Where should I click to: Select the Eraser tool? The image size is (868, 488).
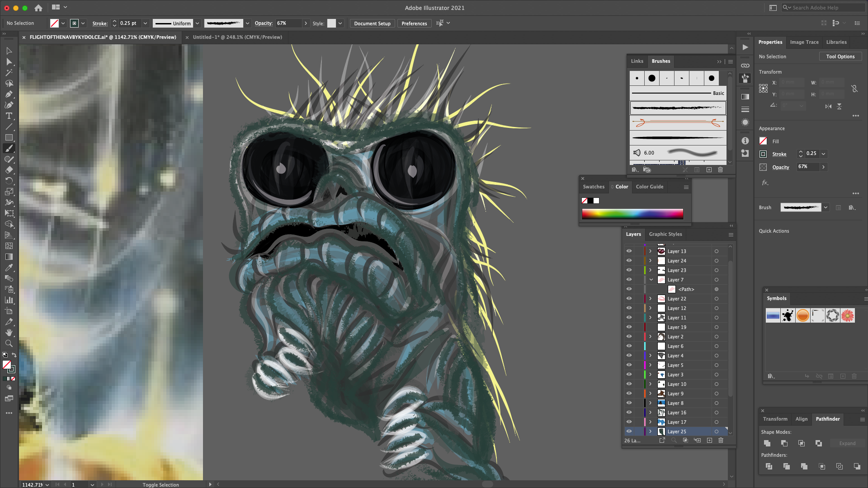pos(9,170)
